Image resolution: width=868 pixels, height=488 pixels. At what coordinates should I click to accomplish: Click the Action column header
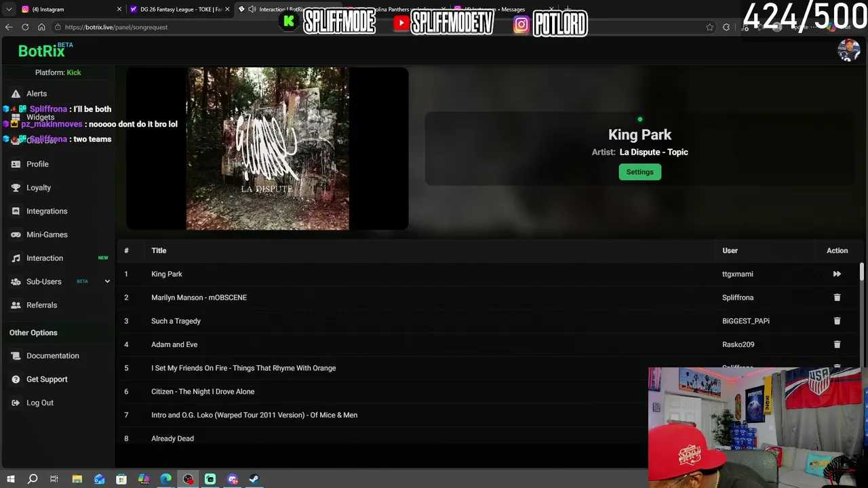tap(837, 251)
